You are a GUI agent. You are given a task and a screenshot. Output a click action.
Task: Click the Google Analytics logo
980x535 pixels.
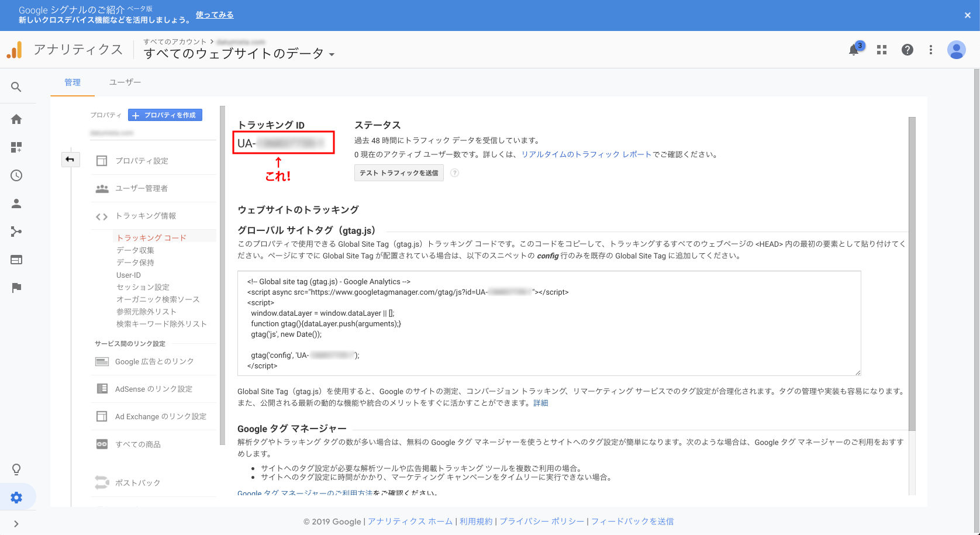14,50
